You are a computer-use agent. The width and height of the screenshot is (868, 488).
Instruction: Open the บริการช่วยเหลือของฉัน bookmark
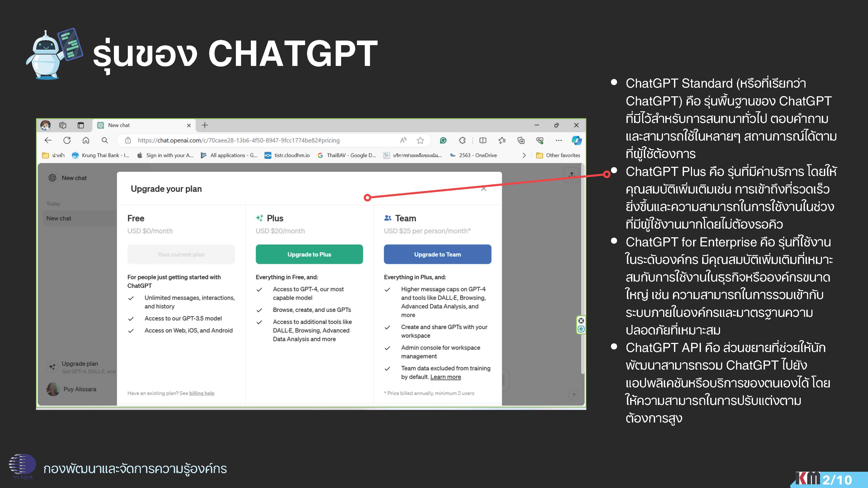413,155
